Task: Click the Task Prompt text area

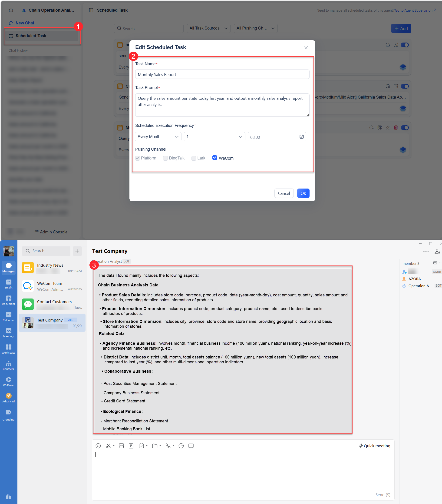Action: coord(222,105)
